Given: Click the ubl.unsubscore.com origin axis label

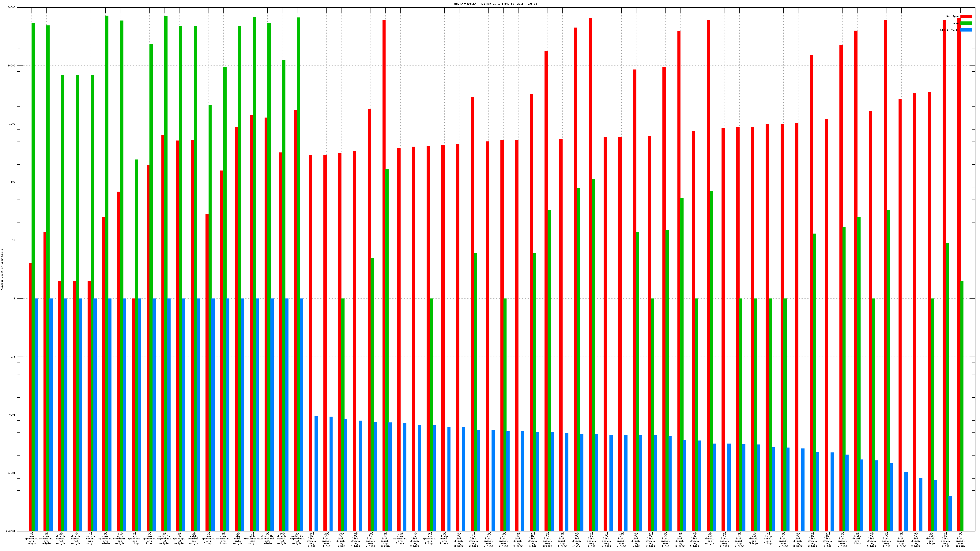Looking at the screenshot, I should 253,538.
